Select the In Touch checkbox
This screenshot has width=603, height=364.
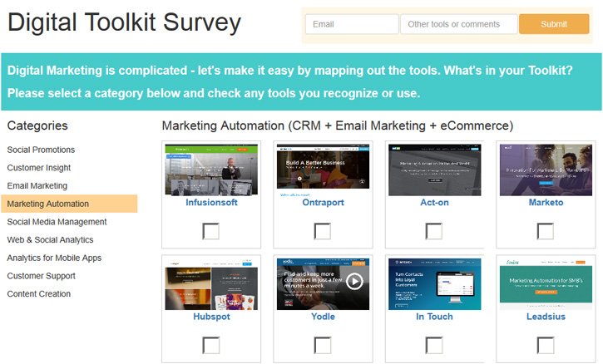tap(434, 345)
